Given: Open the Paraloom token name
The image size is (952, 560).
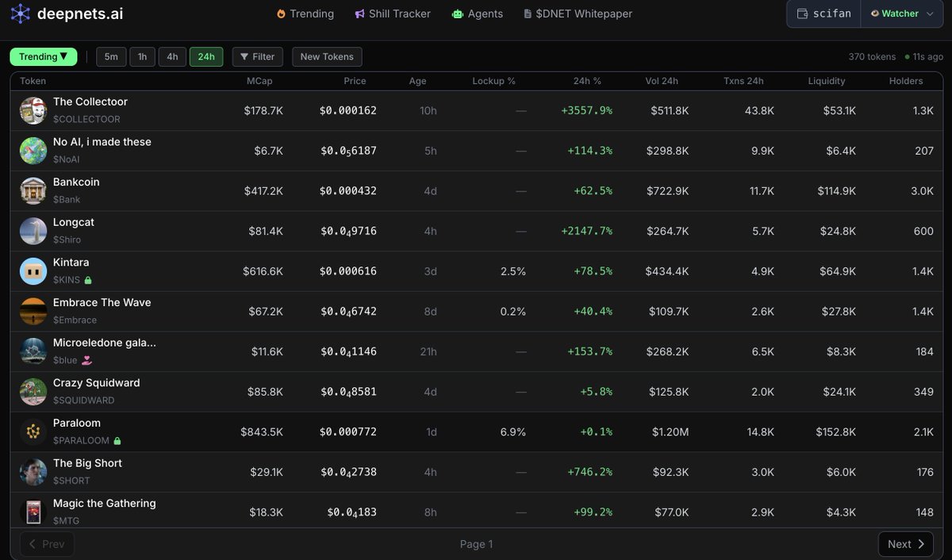Looking at the screenshot, I should point(77,423).
